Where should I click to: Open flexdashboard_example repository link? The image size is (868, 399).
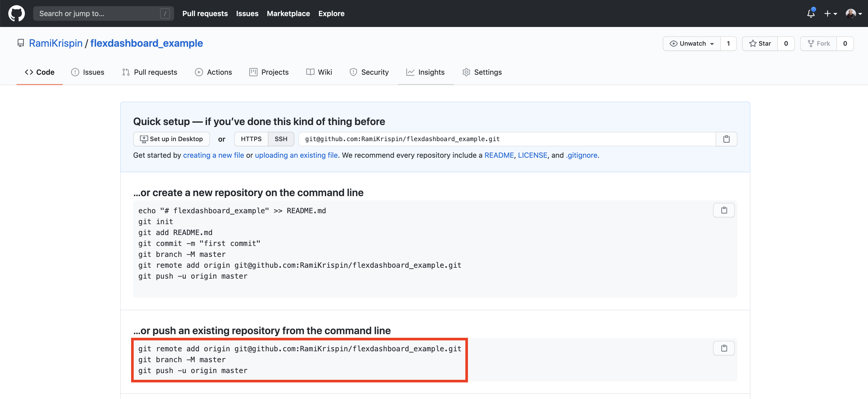click(146, 43)
